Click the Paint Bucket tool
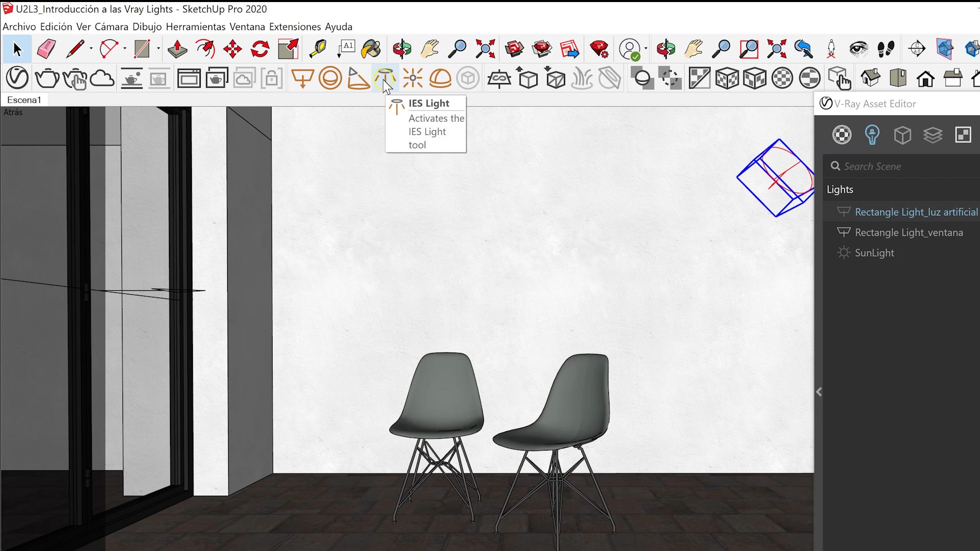The image size is (980, 551). [371, 49]
